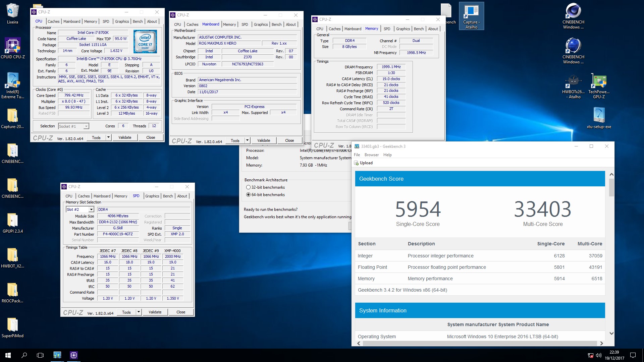Click the Floating Point row in Geekbench
This screenshot has width=644, height=362.
tap(480, 267)
